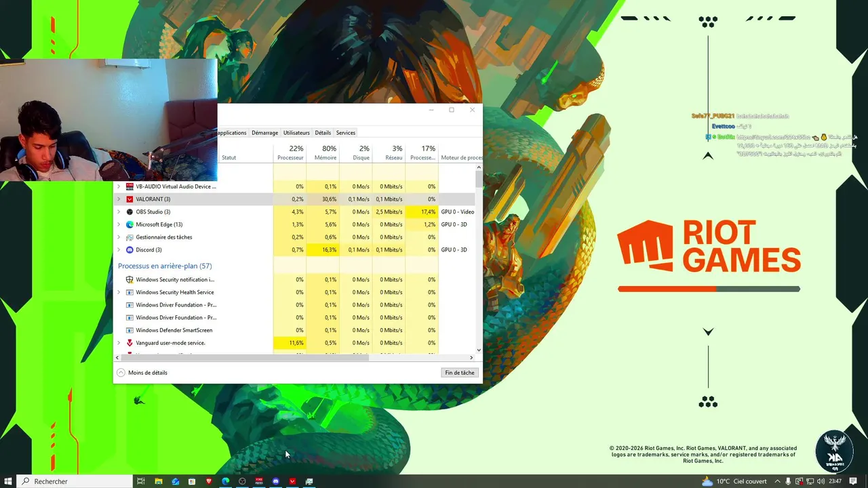Viewport: 868px width, 488px height.
Task: Click the 11,6% CPU cell for Vanguard
Action: click(x=290, y=343)
